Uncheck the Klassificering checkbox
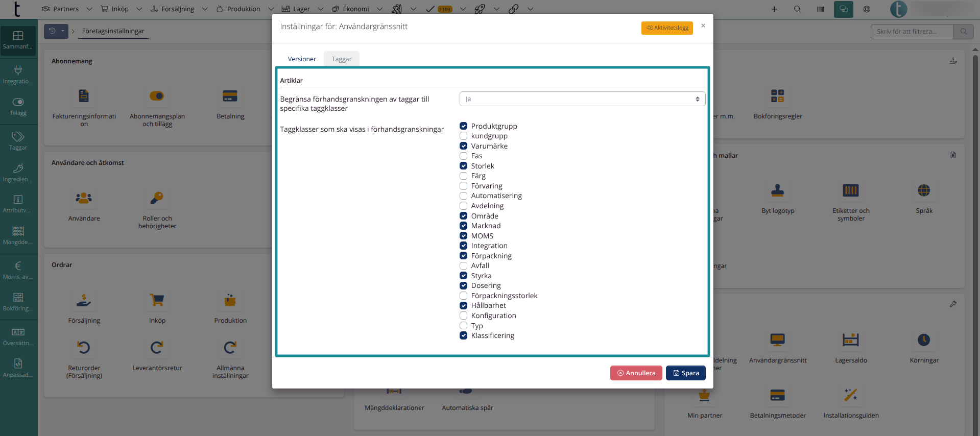This screenshot has width=980, height=436. pos(463,335)
